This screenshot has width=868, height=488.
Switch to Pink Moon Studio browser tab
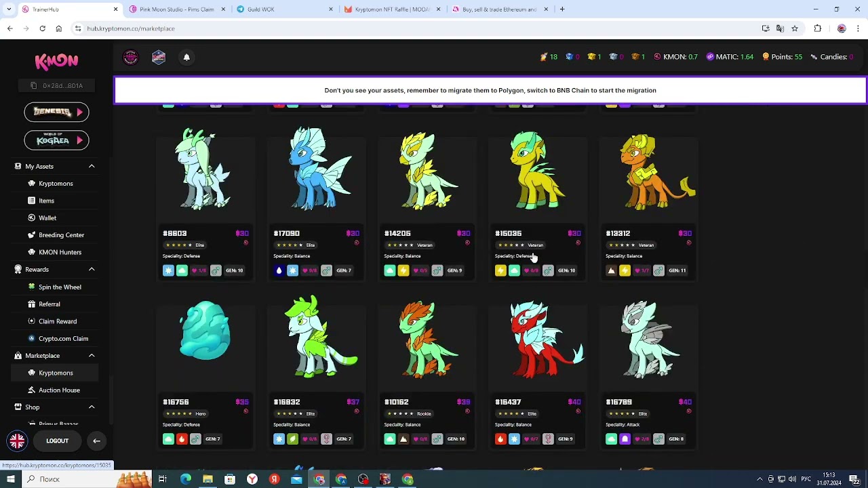176,9
